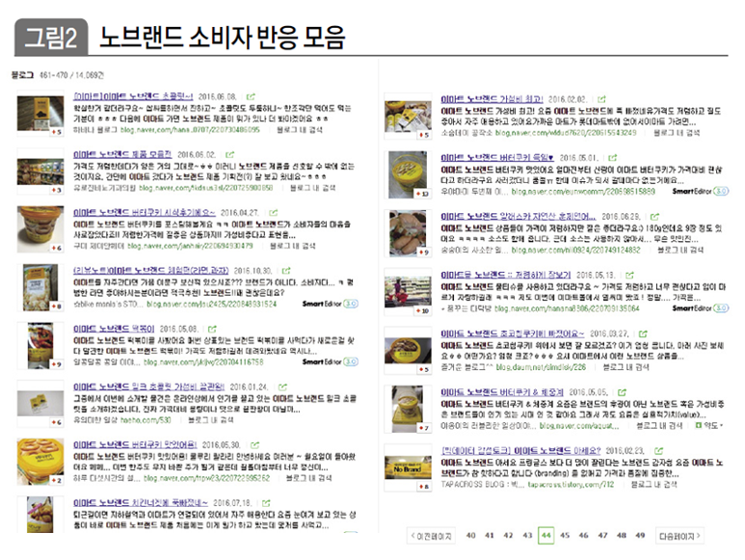Open new-window icon beside date 2016.01.24.
745x560 pixels.
point(282,387)
